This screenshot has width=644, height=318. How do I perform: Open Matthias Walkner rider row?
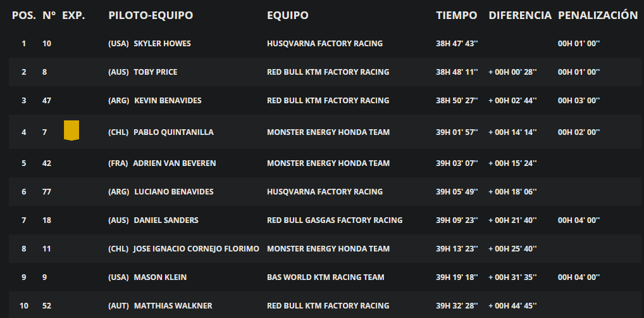[325, 306]
